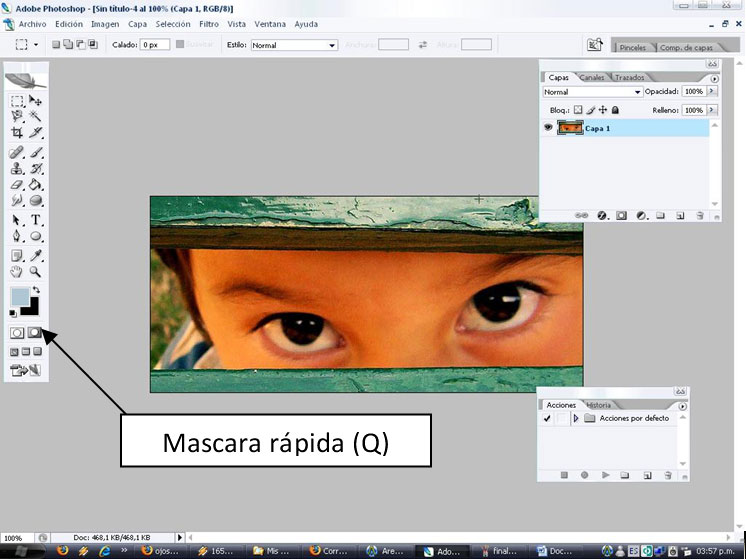Select the Brush tool
This screenshot has width=746, height=559.
[x=36, y=152]
